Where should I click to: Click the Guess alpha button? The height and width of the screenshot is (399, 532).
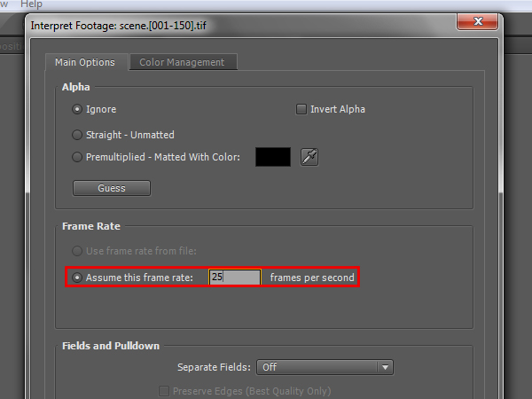112,188
